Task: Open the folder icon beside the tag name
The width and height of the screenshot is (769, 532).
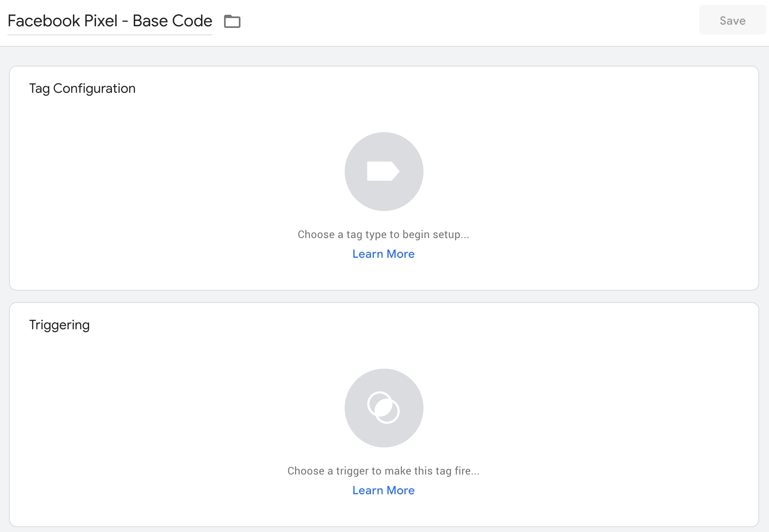Action: [x=232, y=21]
